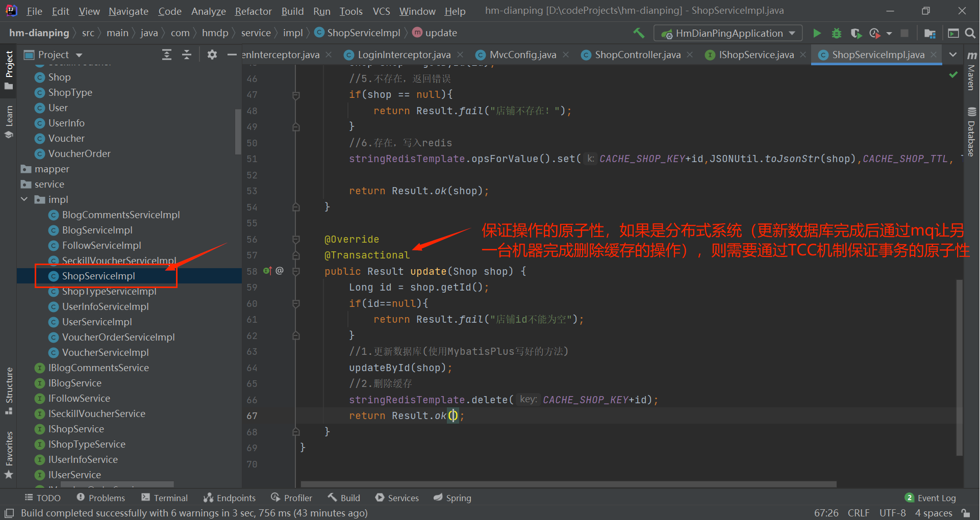Collapse the impl folder in project tree

pyautogui.click(x=24, y=199)
